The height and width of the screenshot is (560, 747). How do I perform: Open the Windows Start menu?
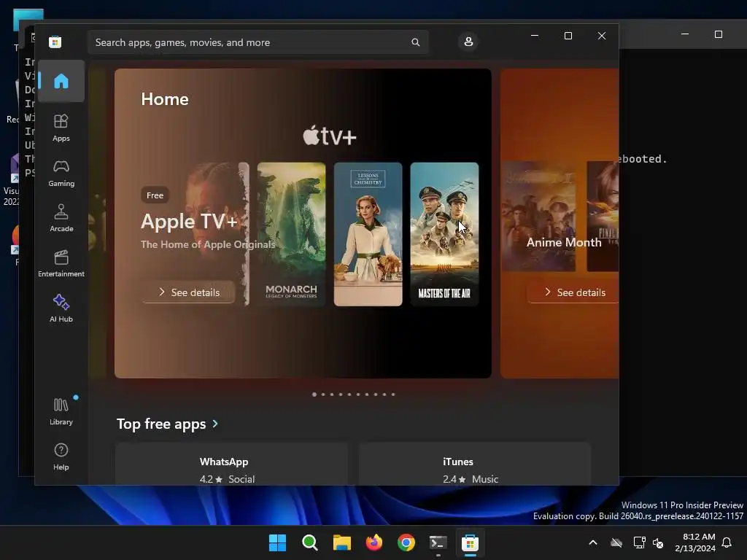tap(277, 542)
